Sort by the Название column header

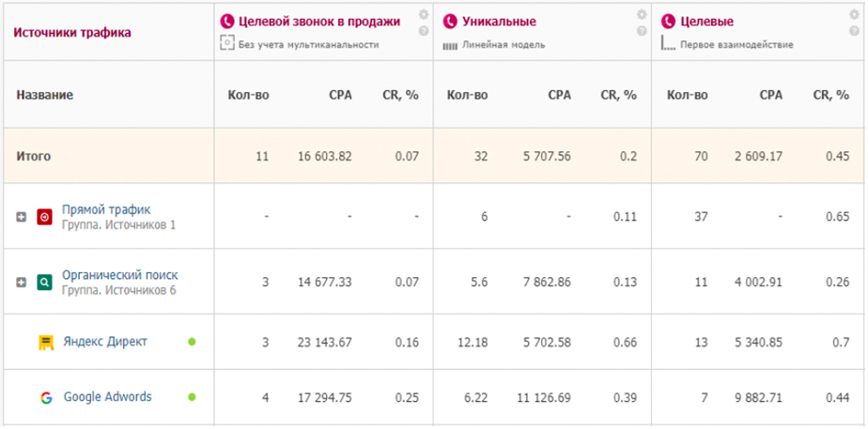tap(44, 95)
